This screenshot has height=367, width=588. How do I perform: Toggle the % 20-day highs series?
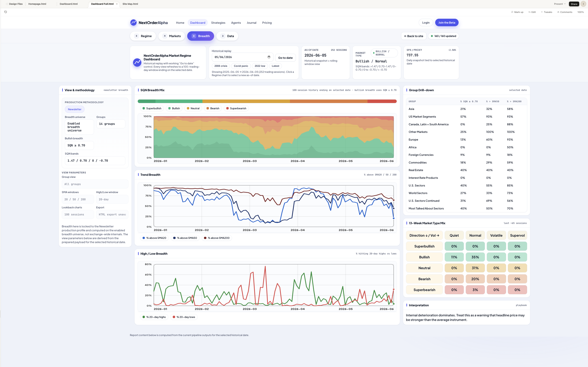[154, 317]
